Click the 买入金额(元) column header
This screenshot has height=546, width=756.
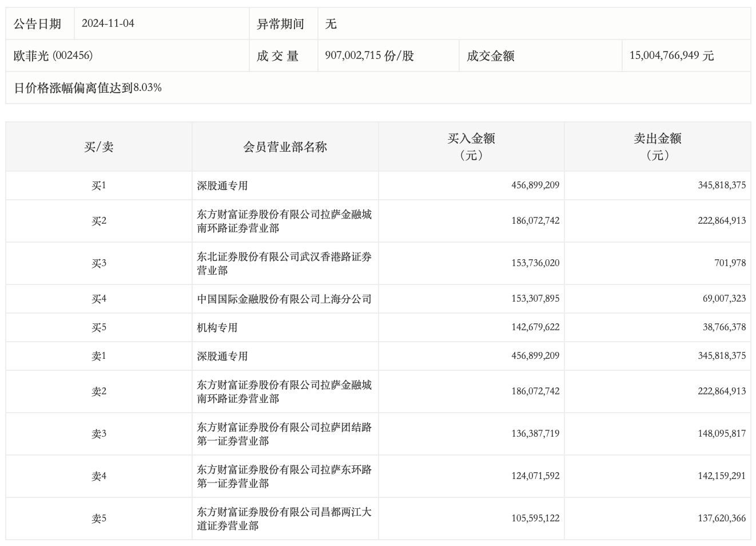471,147
